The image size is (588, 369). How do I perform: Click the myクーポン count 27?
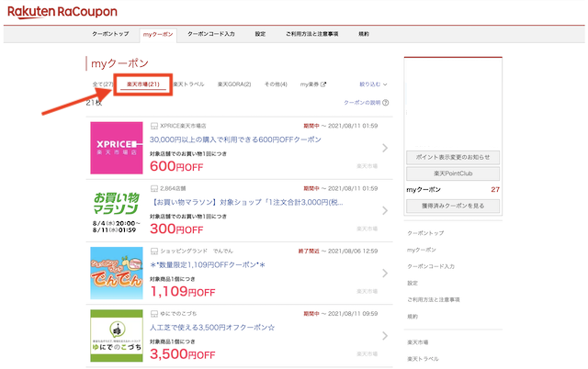pos(495,190)
